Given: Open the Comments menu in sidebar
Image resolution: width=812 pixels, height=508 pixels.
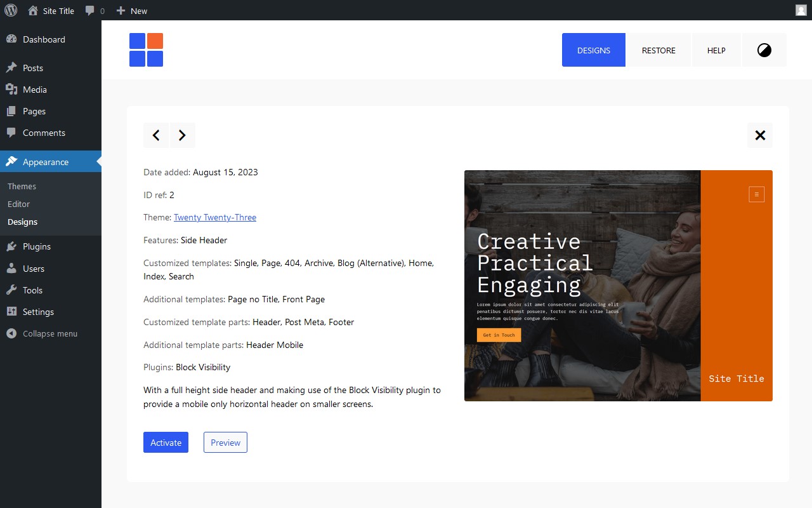Looking at the screenshot, I should coord(51,133).
